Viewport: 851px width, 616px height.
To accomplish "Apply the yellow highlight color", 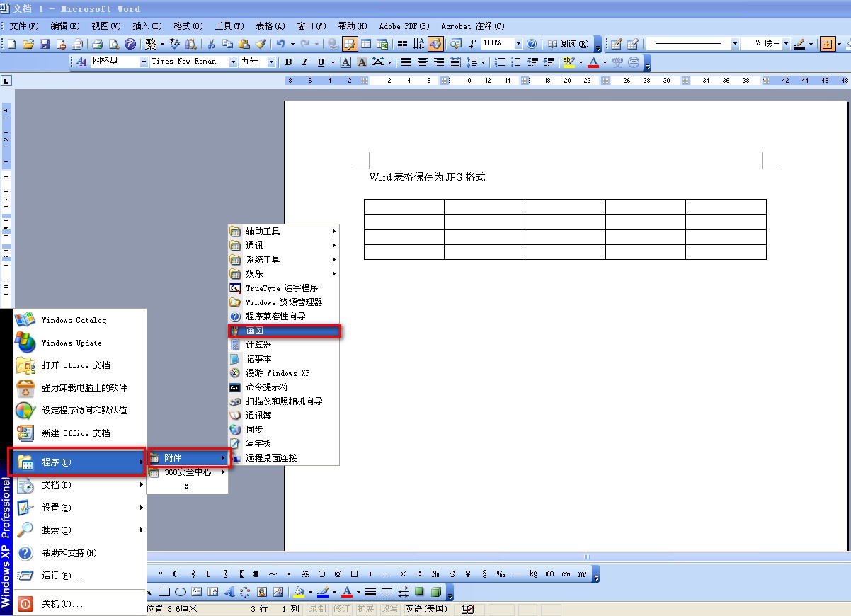I will click(568, 62).
